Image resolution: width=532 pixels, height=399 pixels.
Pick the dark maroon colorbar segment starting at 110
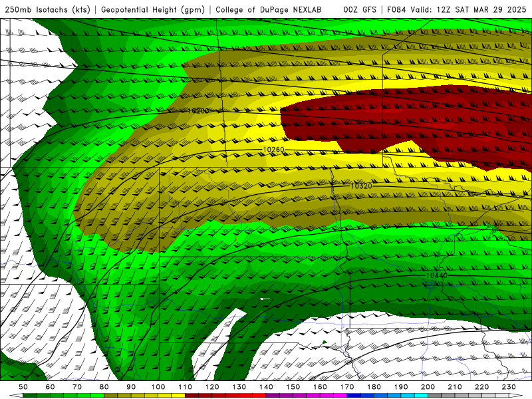[192, 396]
